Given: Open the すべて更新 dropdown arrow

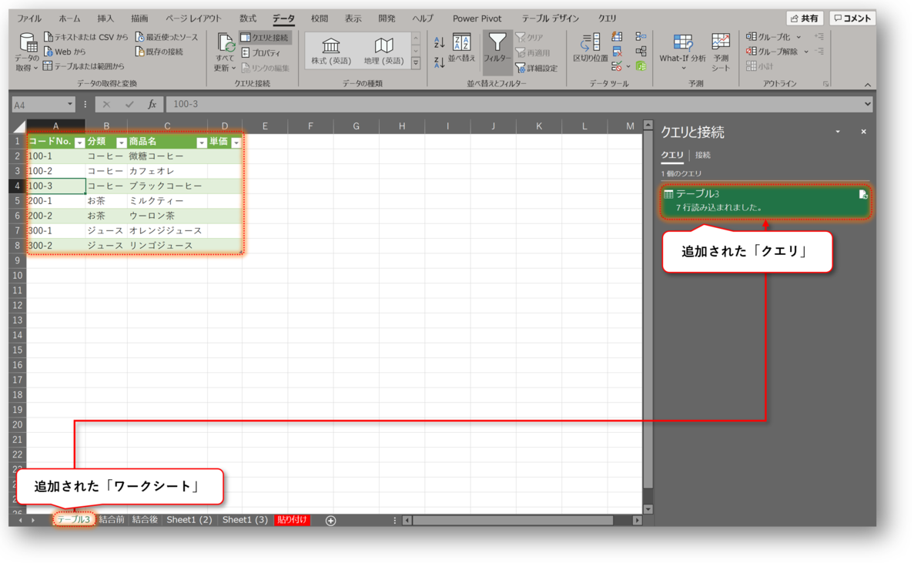Looking at the screenshot, I should click(x=233, y=68).
